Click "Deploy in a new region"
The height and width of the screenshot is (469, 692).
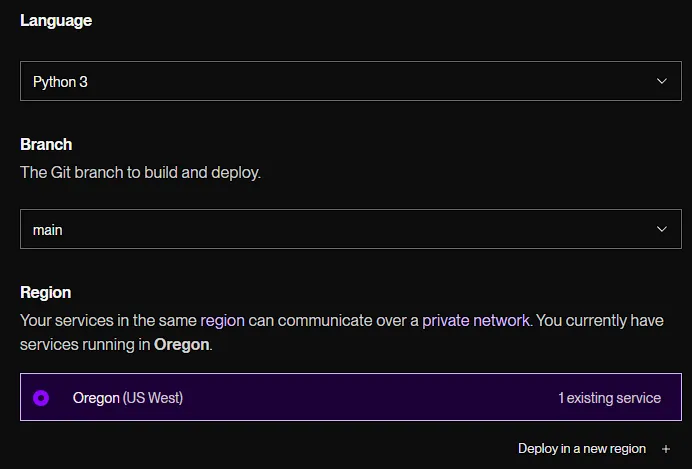click(581, 449)
